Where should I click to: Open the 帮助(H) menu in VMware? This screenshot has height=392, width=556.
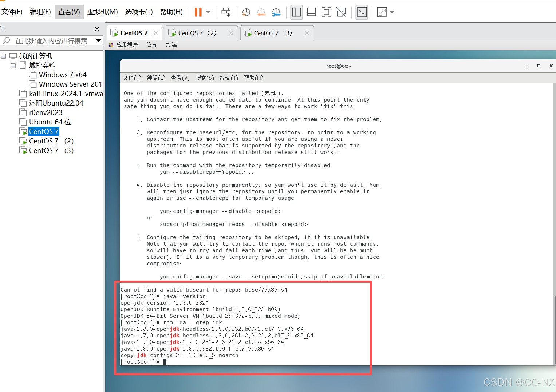click(171, 12)
